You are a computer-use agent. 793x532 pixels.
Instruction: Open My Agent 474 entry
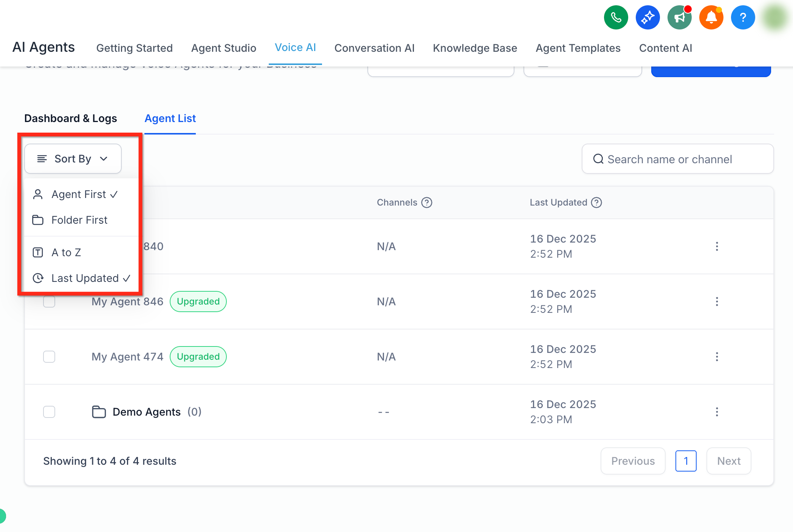click(x=127, y=357)
